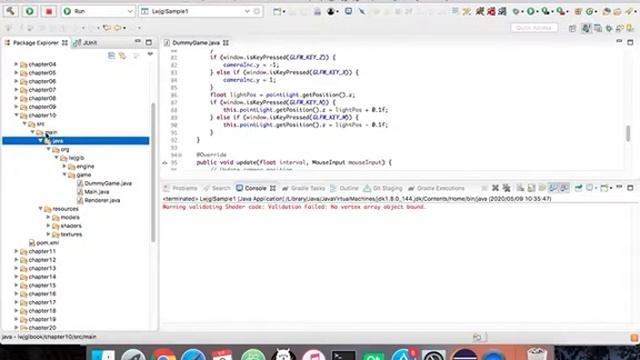
Task: Expand the chapter05 folder
Action: coord(16,73)
